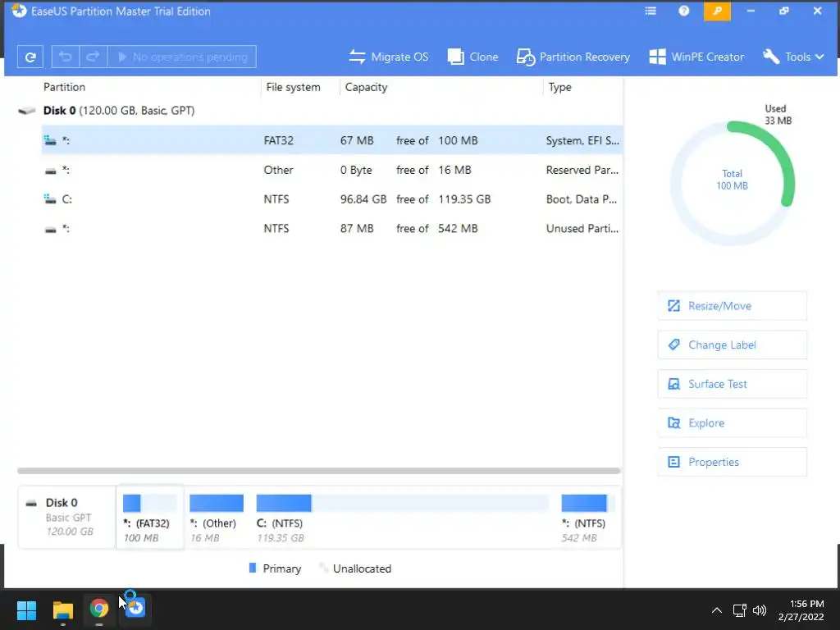Click the Resize/Move icon
The height and width of the screenshot is (630, 840).
[673, 306]
